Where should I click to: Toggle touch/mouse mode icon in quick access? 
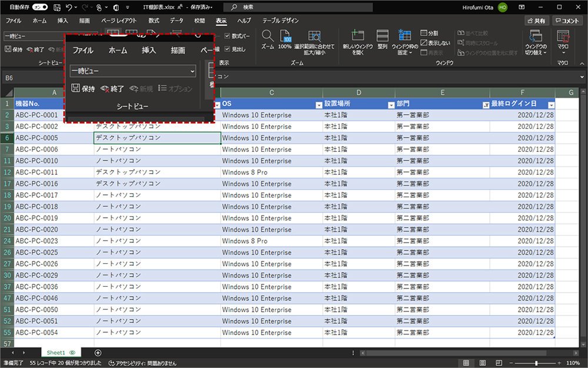click(99, 7)
